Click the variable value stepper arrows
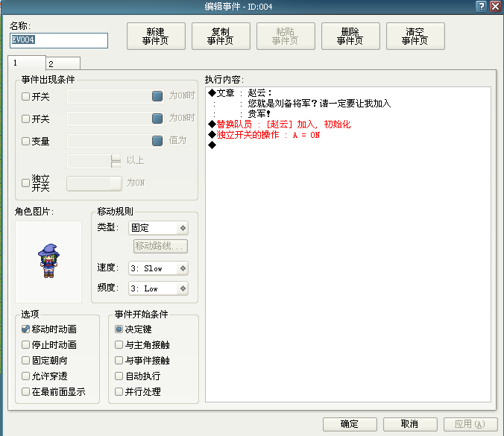504x436 pixels. (116, 161)
